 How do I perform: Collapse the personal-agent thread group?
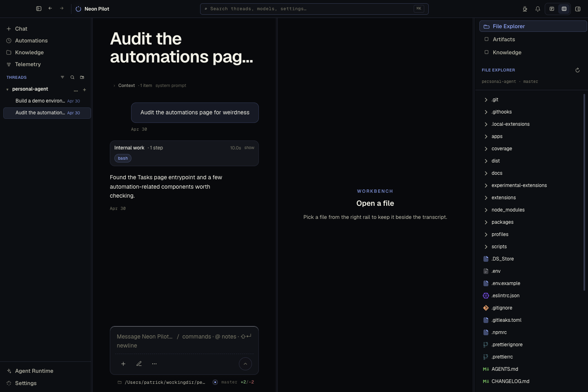7,89
